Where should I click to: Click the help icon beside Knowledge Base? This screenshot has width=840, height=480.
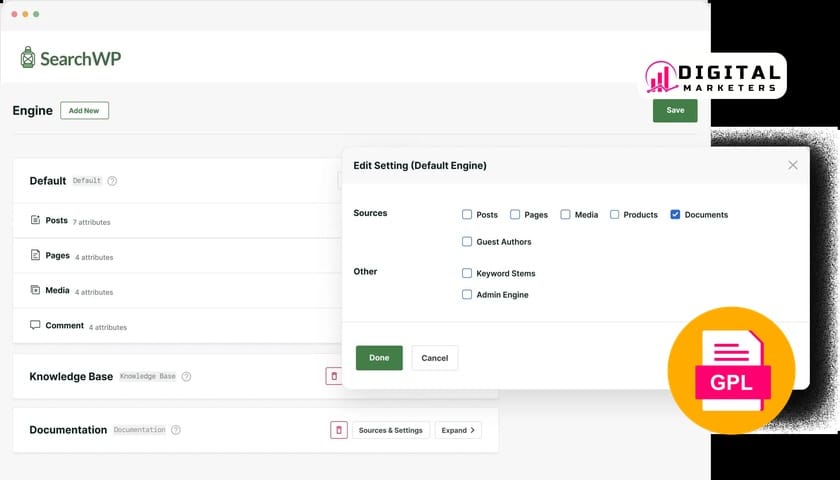(x=186, y=377)
